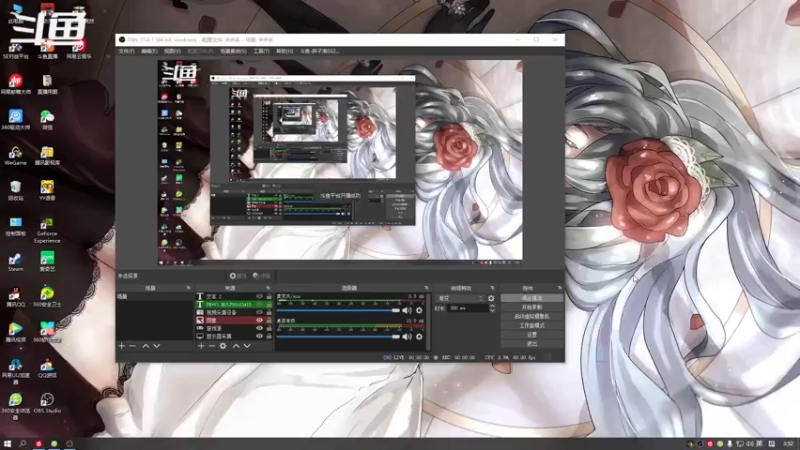Screen dimensions: 800x450
Task: Open the 文件(F) menu
Action: [127, 52]
